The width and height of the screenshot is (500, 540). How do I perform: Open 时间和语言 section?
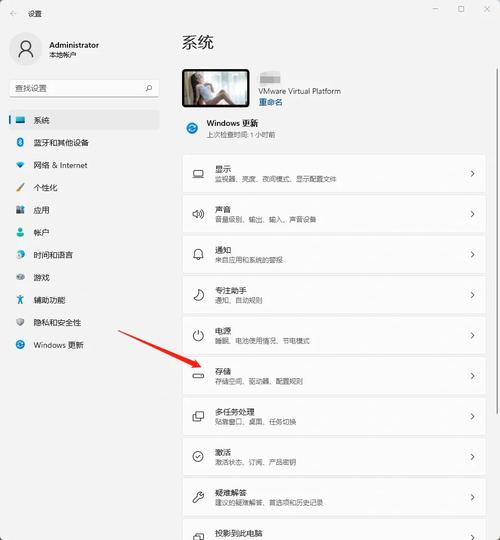point(84,255)
